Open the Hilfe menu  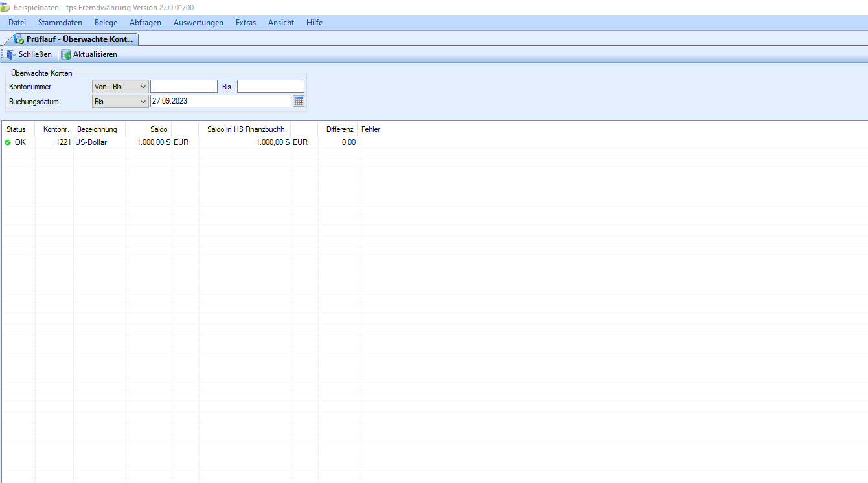coord(314,23)
